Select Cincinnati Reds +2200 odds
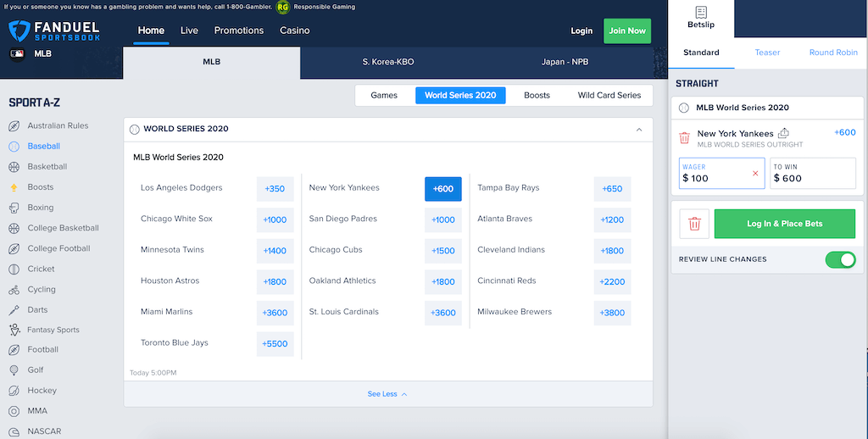The height and width of the screenshot is (439, 868). pos(612,281)
